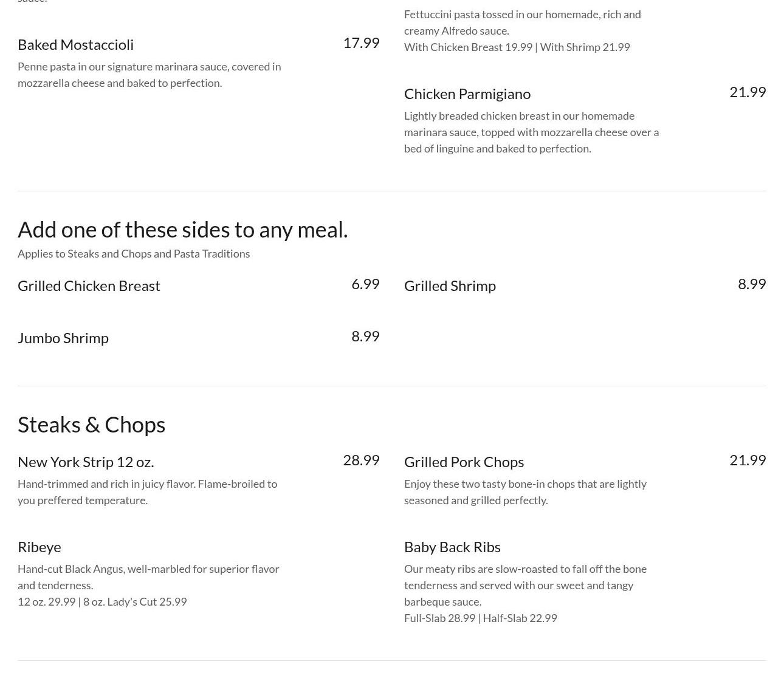Click the Baked Mostaccioli menu item title

click(x=75, y=44)
